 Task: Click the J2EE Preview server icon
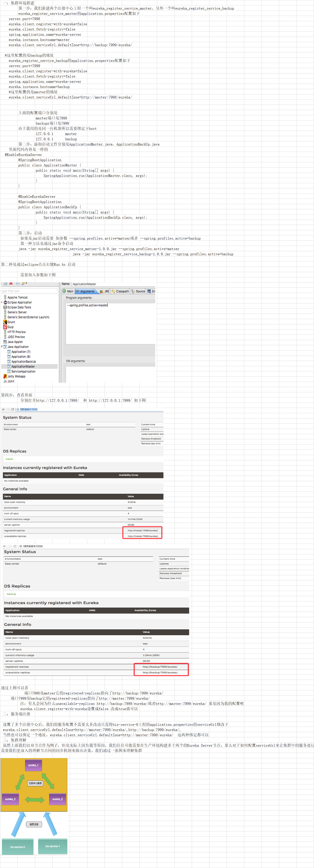(5, 337)
